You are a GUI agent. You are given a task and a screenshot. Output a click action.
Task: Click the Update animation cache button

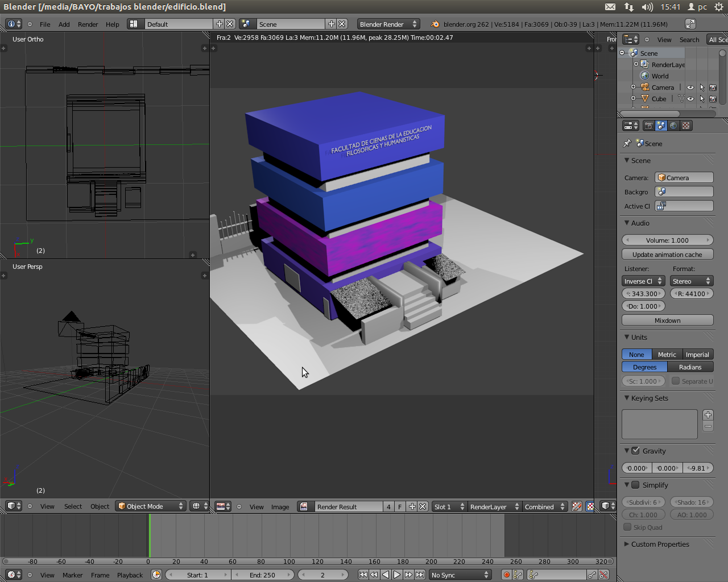[x=667, y=255]
